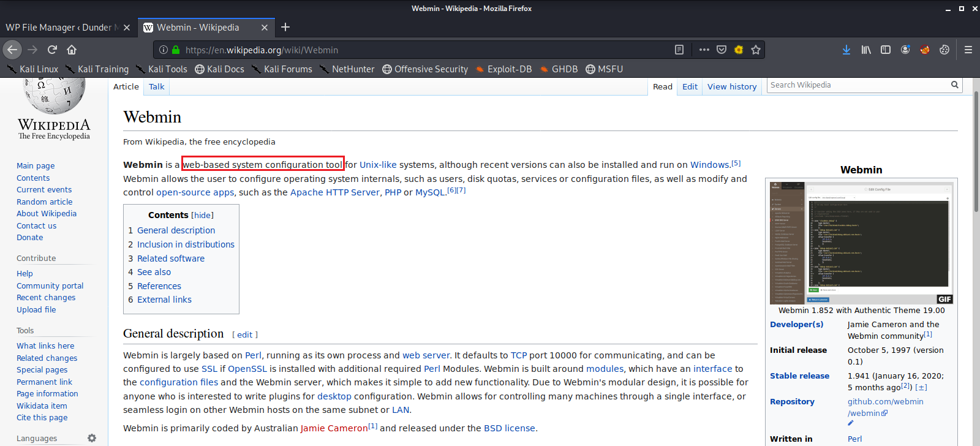
Task: Show site information via the info icon
Action: pos(164,50)
